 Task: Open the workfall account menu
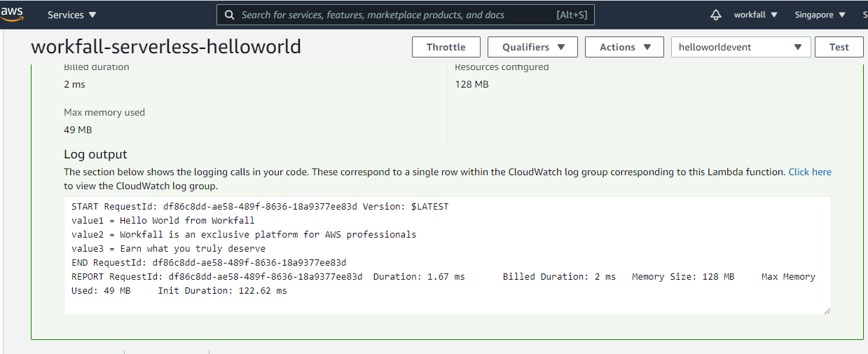[x=755, y=15]
